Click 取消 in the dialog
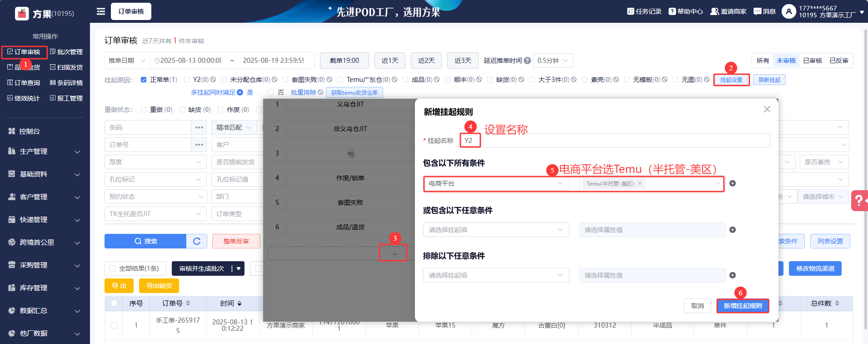868x344 pixels. (698, 306)
